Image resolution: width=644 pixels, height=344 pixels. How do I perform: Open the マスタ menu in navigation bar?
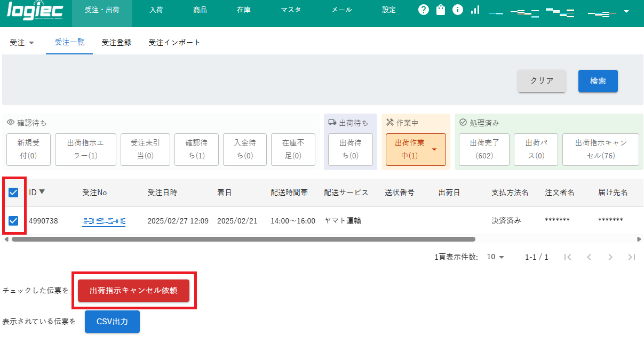(291, 10)
